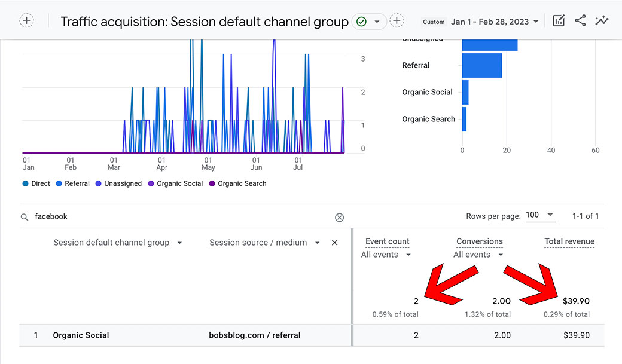Sort by Total revenue column
622x364 pixels.
[x=569, y=241]
